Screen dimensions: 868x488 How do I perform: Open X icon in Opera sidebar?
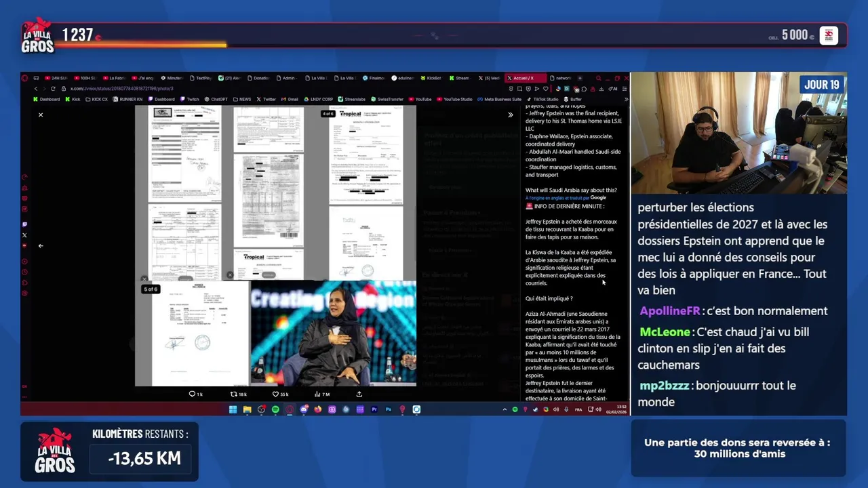pyautogui.click(x=25, y=235)
